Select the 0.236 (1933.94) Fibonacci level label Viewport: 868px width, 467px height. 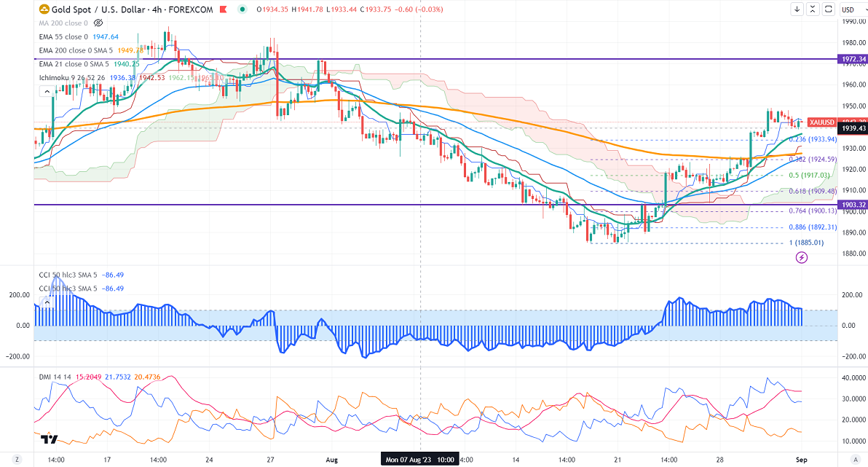point(813,140)
